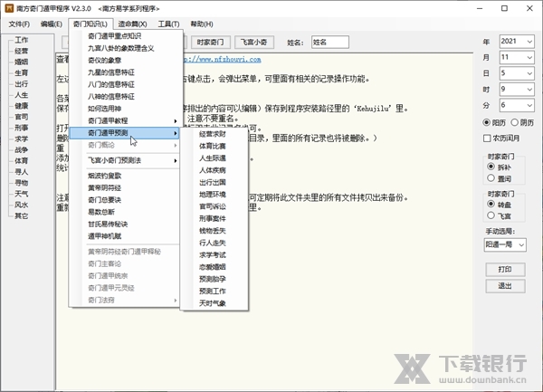Choose 官司诉讼 submenu entry
The height and width of the screenshot is (392, 543).
tap(214, 206)
